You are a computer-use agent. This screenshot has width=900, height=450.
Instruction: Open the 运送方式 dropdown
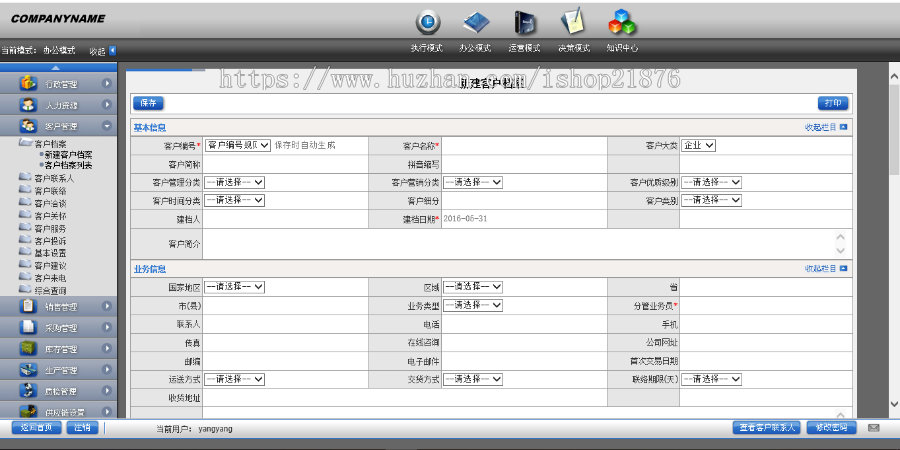tap(234, 379)
